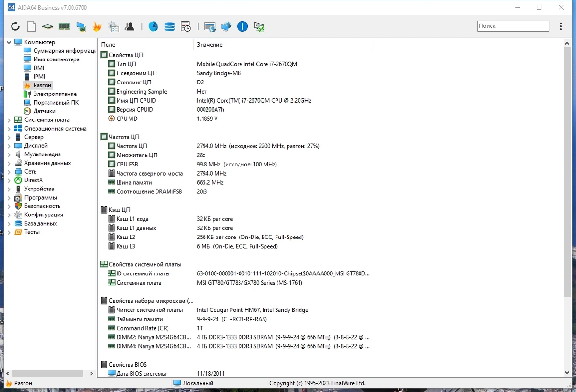Select the Программы tree item
The width and height of the screenshot is (576, 392).
[36, 198]
